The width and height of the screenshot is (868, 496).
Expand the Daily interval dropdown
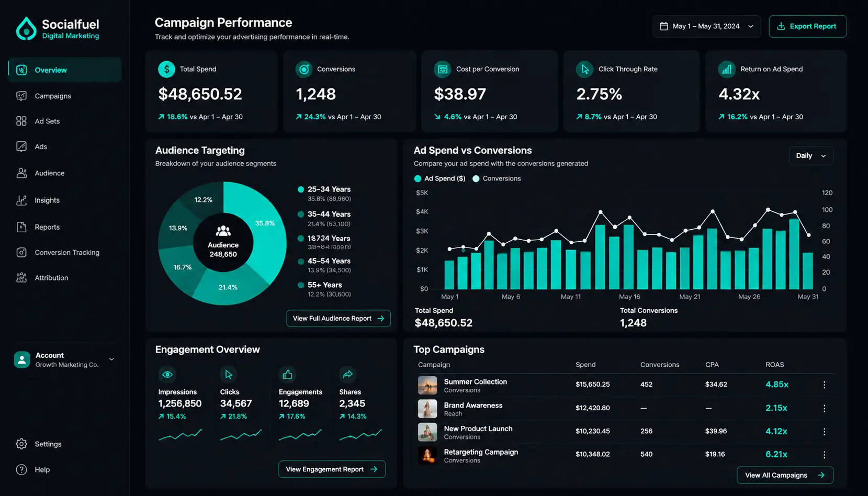tap(811, 155)
